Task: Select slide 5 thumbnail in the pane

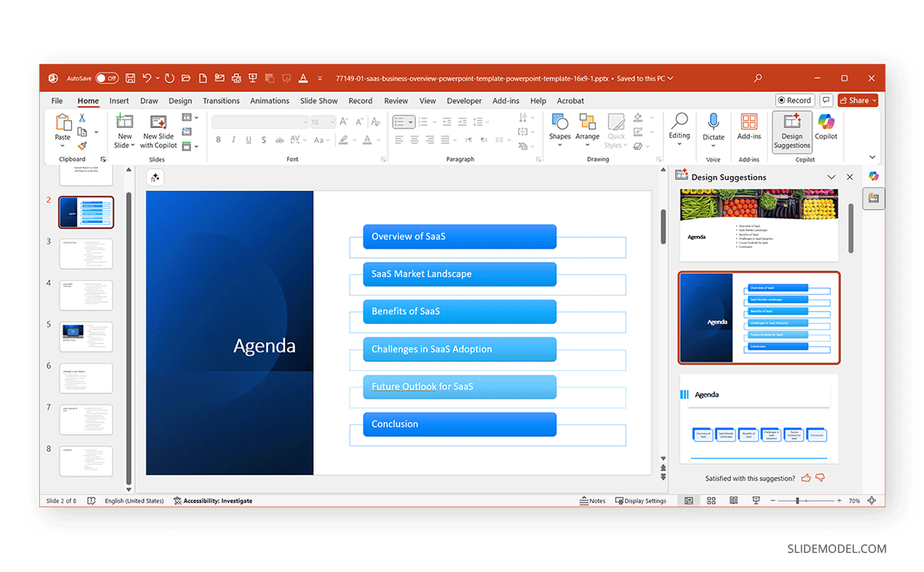Action: coord(85,336)
